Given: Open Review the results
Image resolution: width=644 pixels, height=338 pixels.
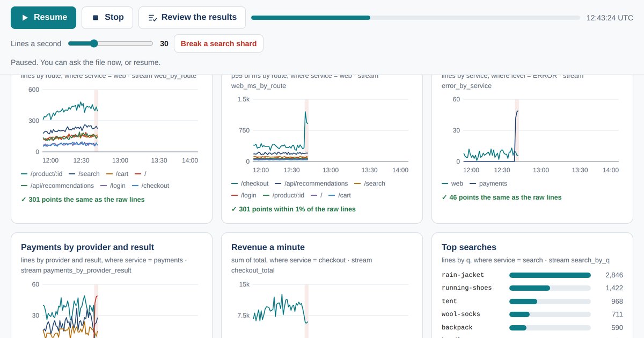Looking at the screenshot, I should (192, 18).
